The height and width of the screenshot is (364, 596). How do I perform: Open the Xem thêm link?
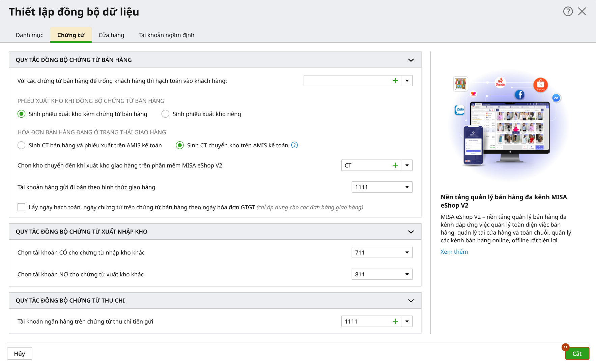(454, 252)
